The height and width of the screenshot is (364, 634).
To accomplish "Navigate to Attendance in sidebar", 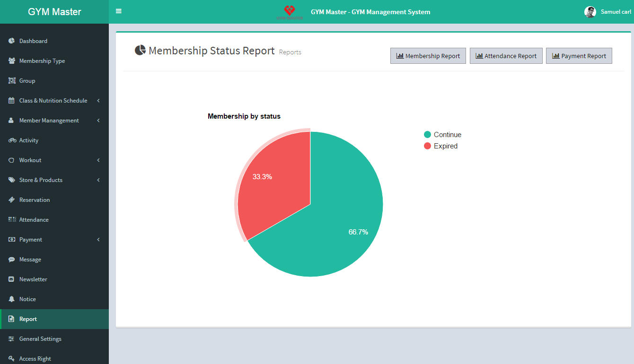I will (x=54, y=220).
